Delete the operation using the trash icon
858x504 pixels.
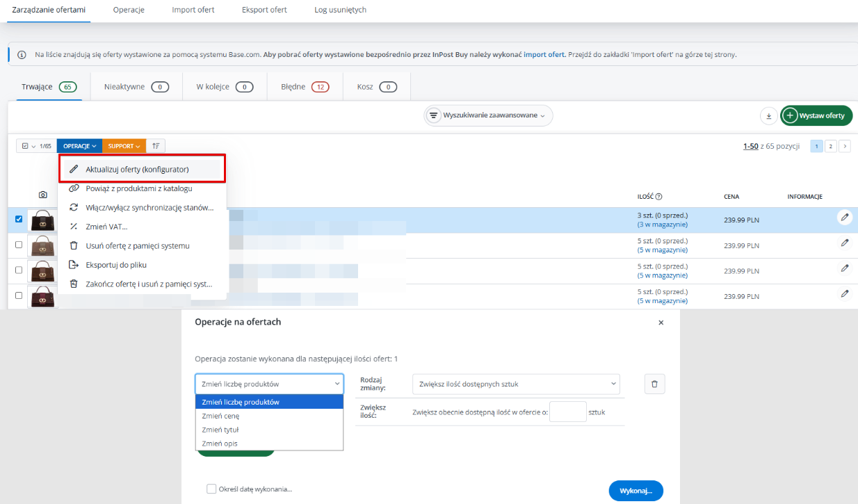tap(654, 384)
